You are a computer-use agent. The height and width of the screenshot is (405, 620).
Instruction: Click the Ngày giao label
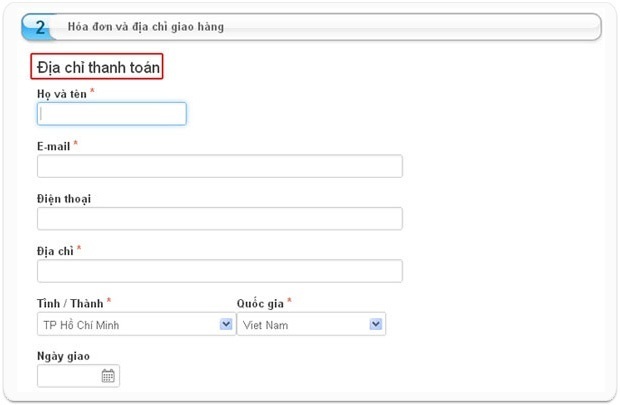63,356
